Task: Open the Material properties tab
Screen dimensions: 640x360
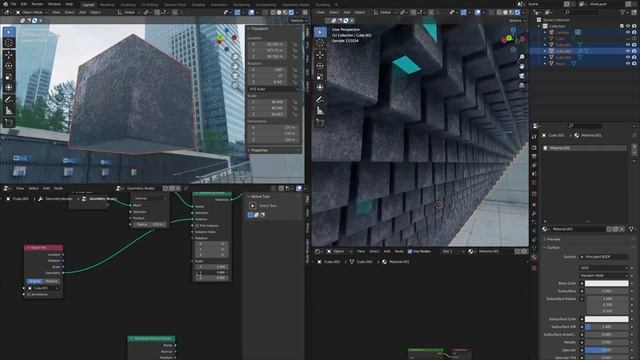Action: tap(534, 258)
